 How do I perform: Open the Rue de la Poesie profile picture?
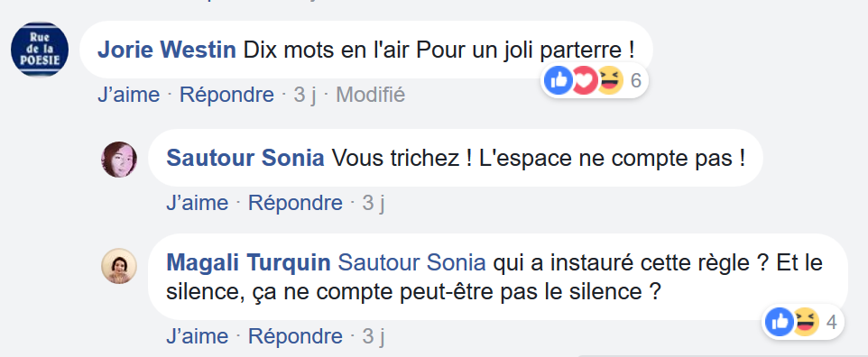40,50
